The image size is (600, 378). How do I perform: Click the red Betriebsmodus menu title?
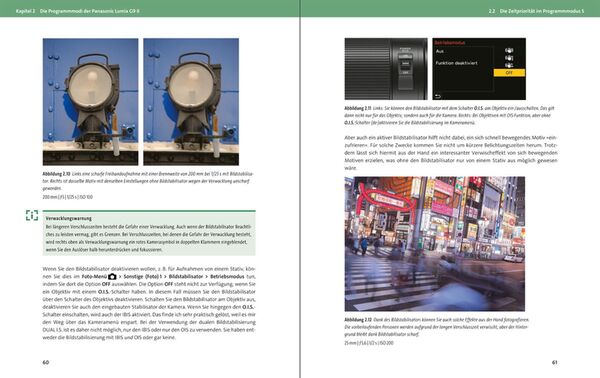point(450,43)
